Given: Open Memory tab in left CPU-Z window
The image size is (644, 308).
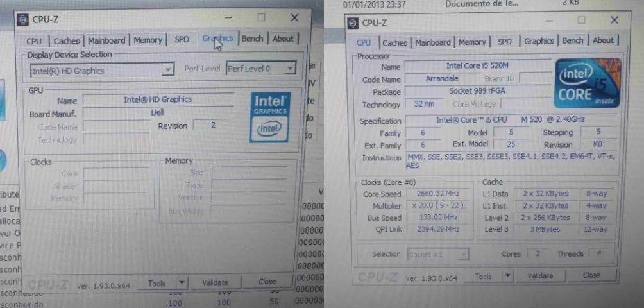Looking at the screenshot, I should coord(148,40).
